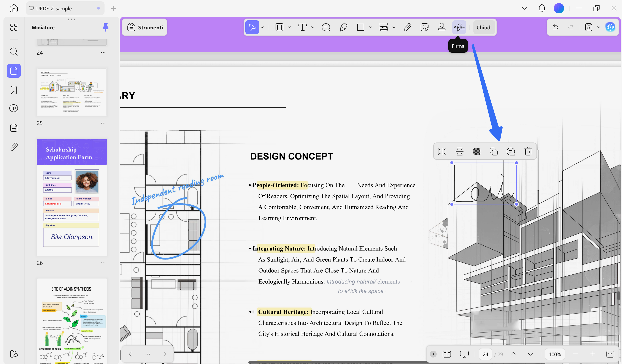Click the Chiudi button
This screenshot has height=364, width=622.
click(484, 27)
